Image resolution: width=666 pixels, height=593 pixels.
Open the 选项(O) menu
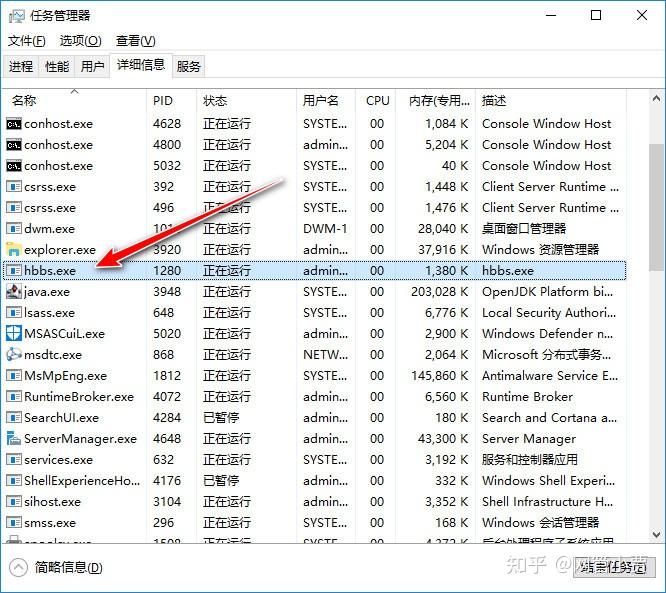pyautogui.click(x=81, y=41)
